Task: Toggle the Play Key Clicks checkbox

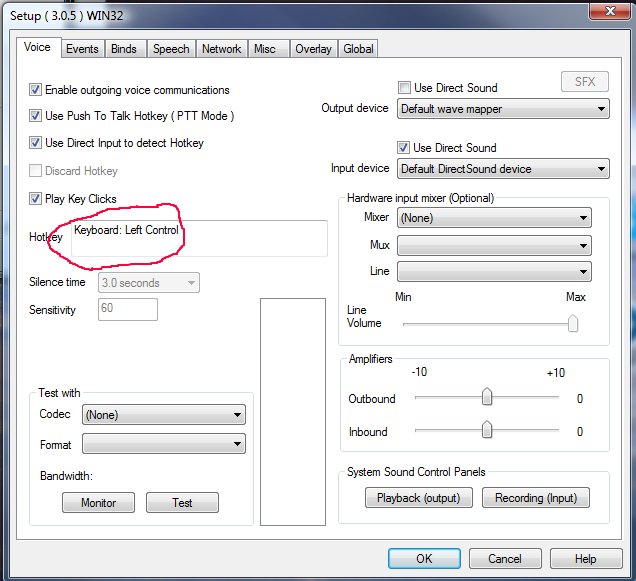Action: tap(36, 199)
